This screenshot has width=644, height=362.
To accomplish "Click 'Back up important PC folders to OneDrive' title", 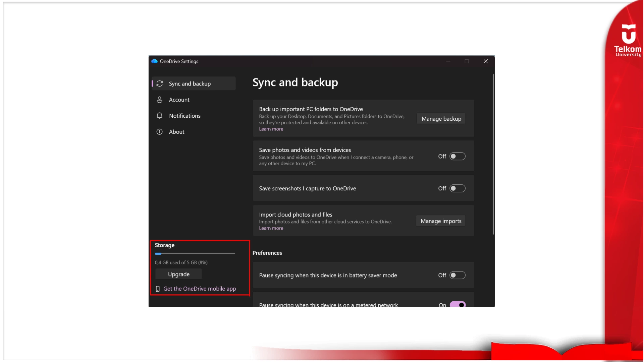I will (x=311, y=109).
